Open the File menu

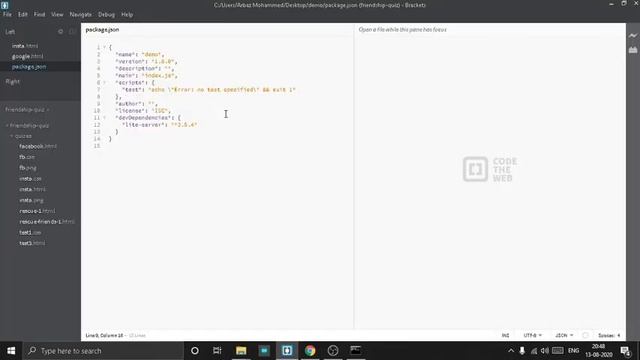(7, 14)
